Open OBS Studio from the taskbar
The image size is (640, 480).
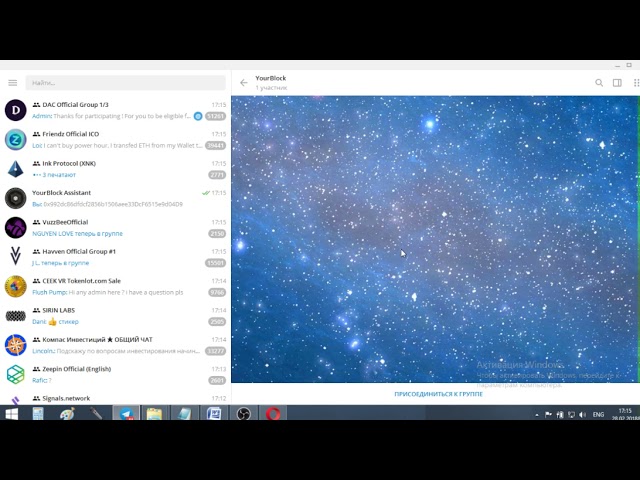244,414
